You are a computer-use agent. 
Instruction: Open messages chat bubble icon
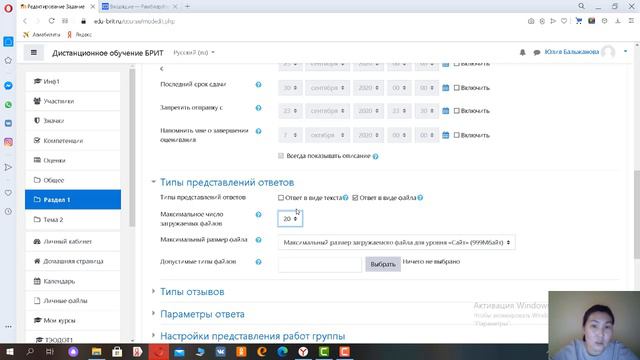click(537, 52)
